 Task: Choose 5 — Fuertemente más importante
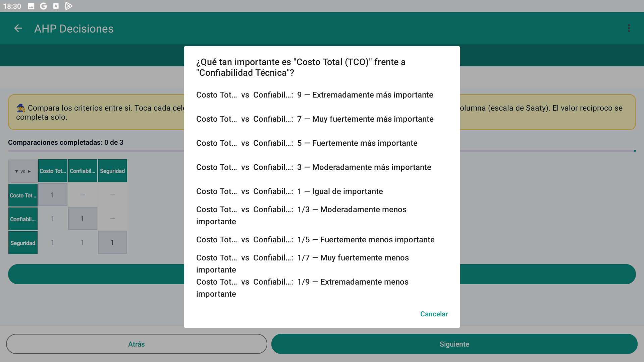click(x=322, y=143)
